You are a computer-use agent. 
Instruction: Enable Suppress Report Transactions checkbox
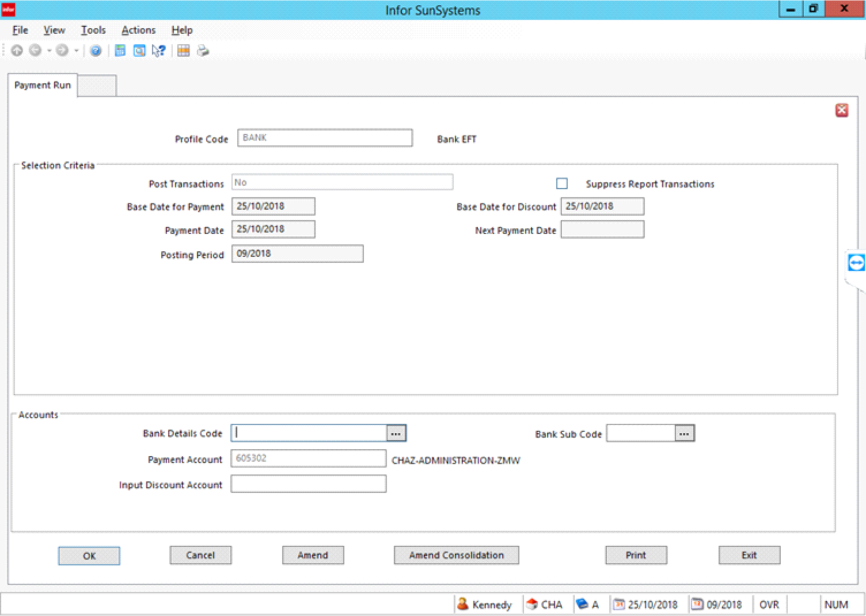click(562, 184)
